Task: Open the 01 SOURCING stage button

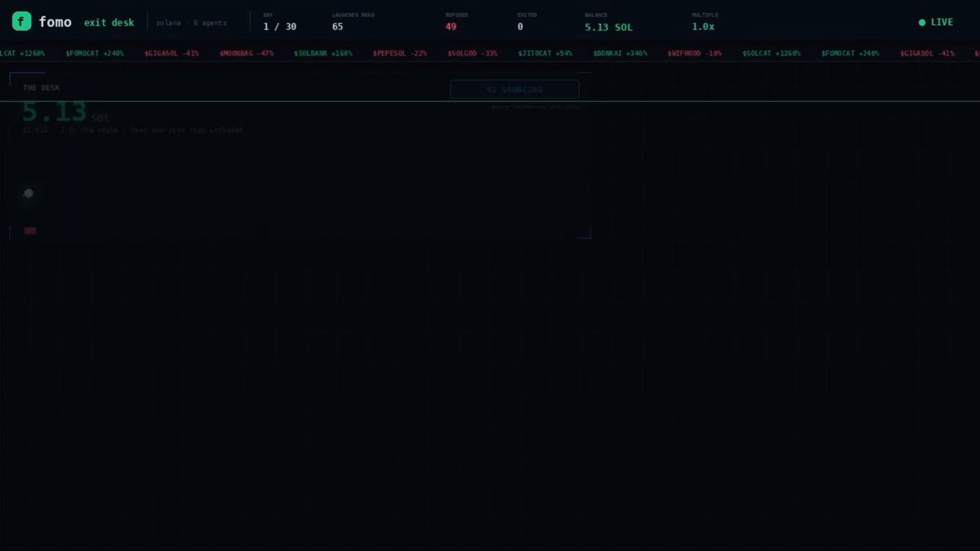Action: tap(514, 90)
